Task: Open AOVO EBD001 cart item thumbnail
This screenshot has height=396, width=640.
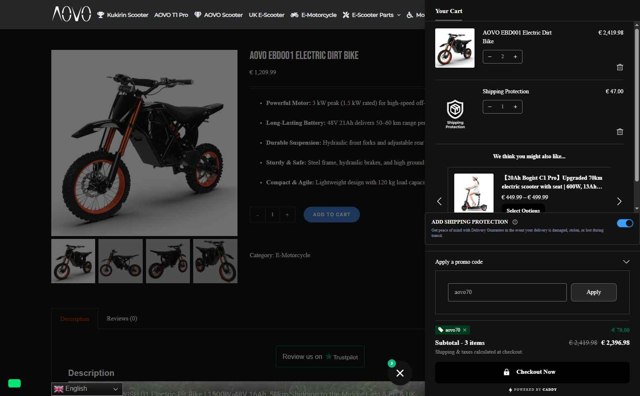Action: tap(455, 48)
